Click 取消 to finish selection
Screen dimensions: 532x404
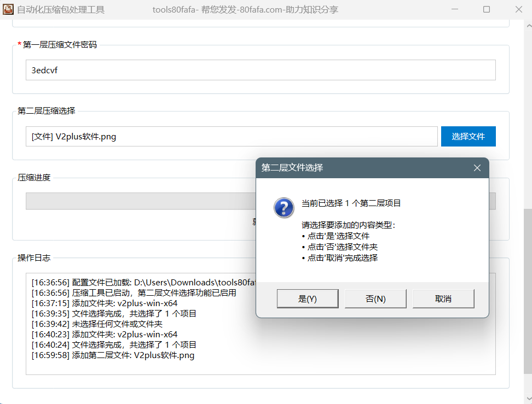click(443, 299)
